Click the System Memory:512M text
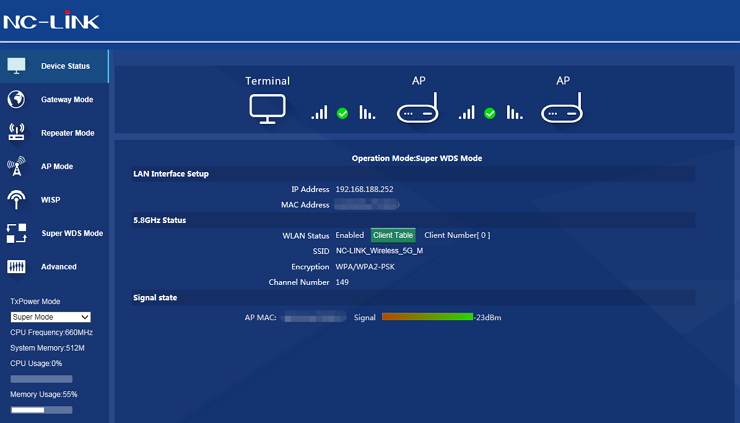 (x=47, y=348)
